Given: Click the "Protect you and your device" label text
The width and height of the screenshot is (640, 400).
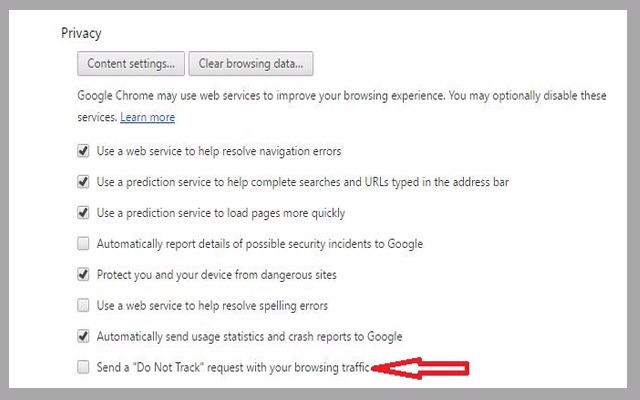Looking at the screenshot, I should click(213, 274).
